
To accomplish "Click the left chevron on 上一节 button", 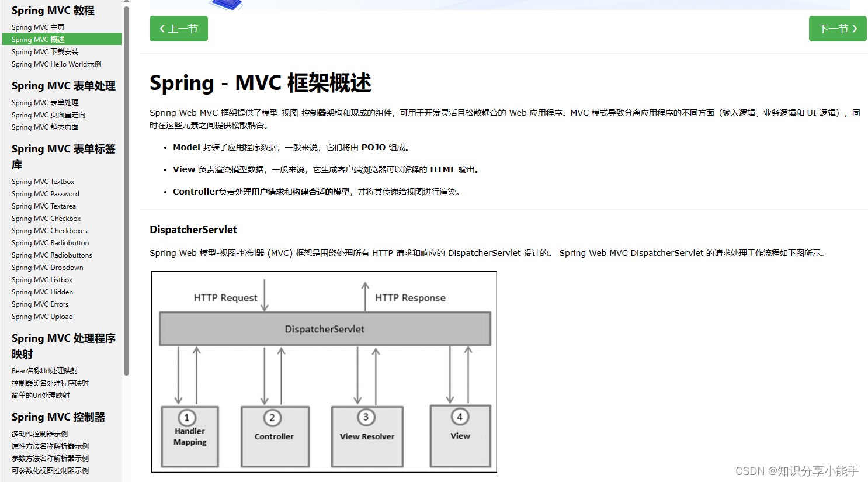I will pos(162,29).
